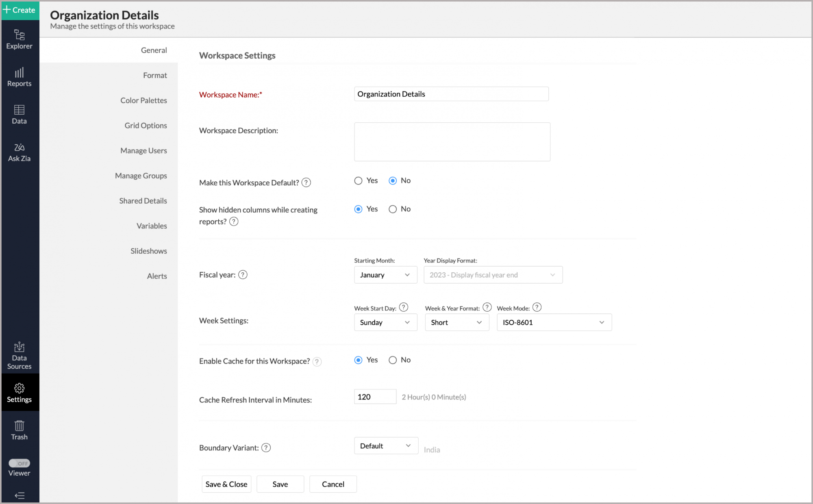Open the Trash from the sidebar
This screenshot has height=504, width=813.
pyautogui.click(x=19, y=430)
